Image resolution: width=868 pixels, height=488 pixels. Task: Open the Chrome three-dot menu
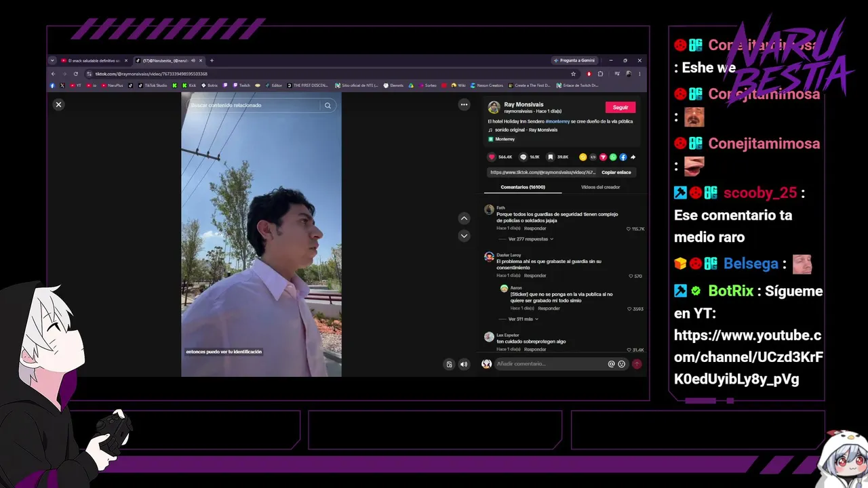(639, 74)
